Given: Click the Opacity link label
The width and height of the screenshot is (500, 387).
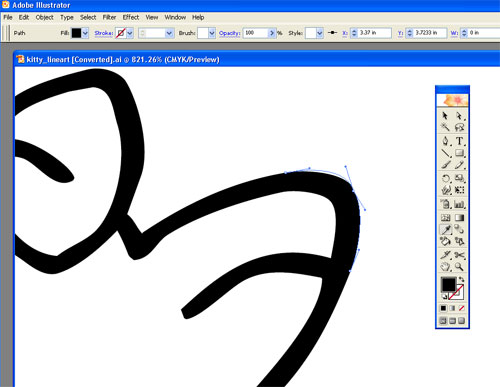Looking at the screenshot, I should tap(229, 33).
